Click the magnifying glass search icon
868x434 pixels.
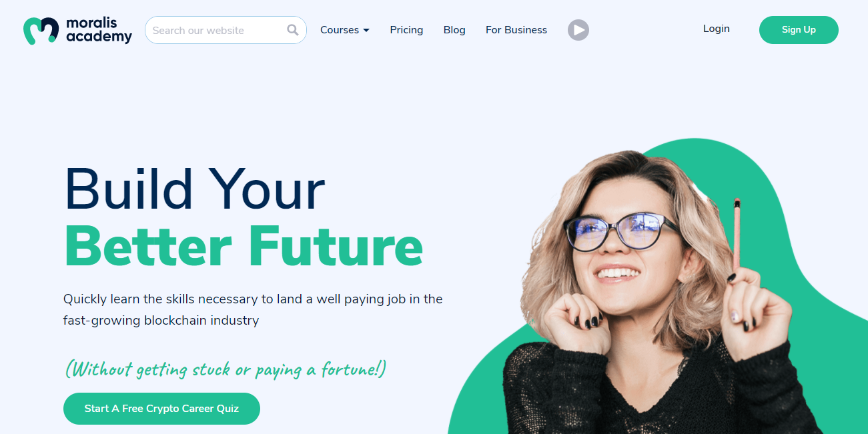[x=293, y=30]
